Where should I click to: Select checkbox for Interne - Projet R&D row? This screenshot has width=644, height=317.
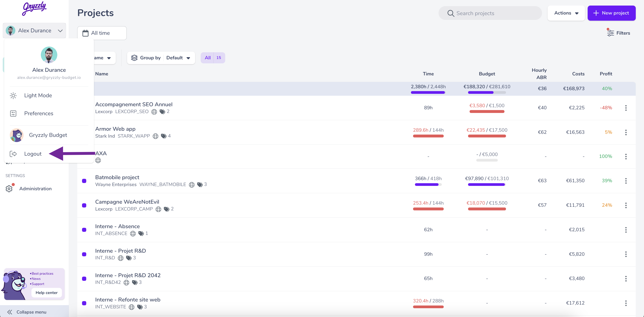pos(84,254)
